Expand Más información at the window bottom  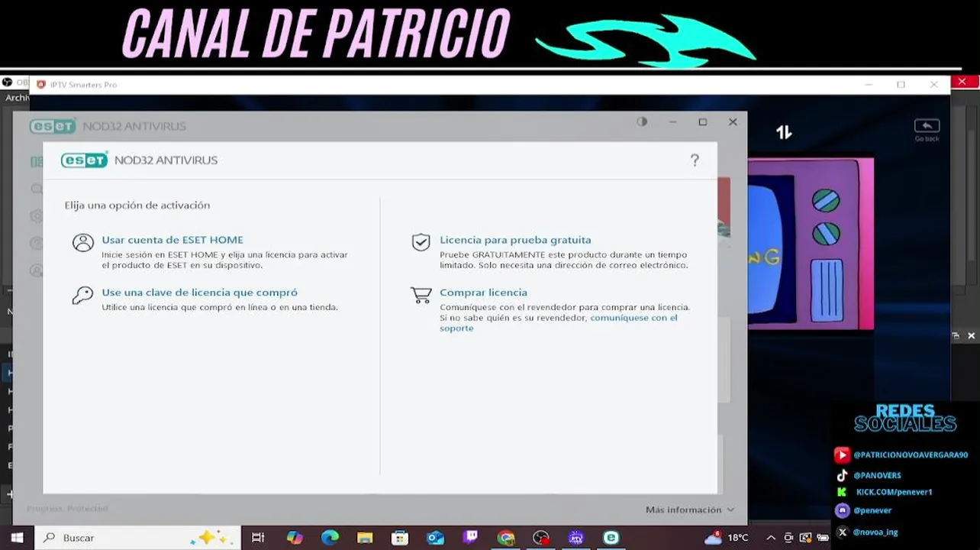click(x=690, y=510)
